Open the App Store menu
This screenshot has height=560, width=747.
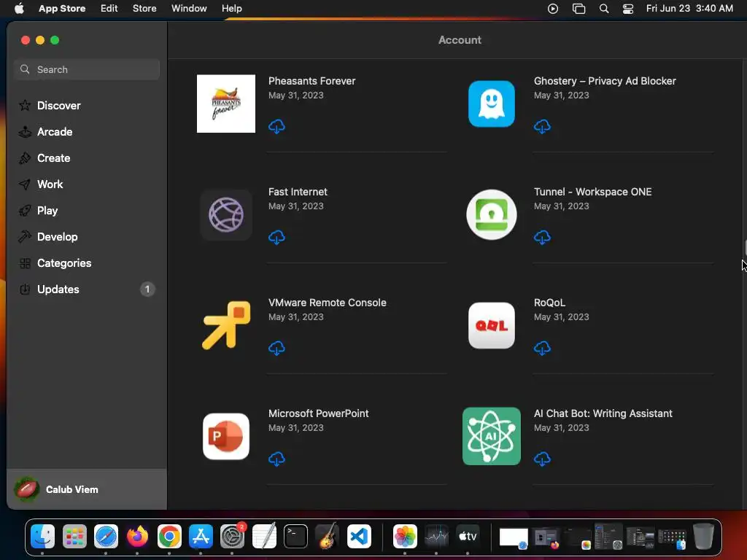tap(62, 9)
